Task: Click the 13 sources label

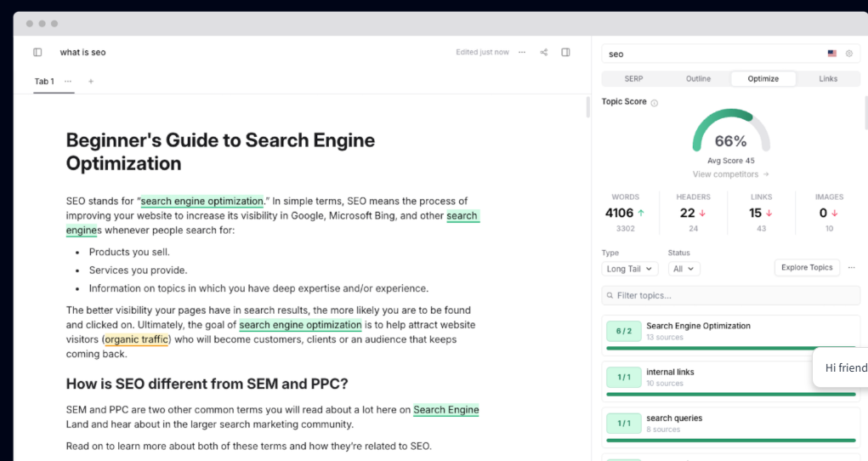Action: pyautogui.click(x=665, y=338)
